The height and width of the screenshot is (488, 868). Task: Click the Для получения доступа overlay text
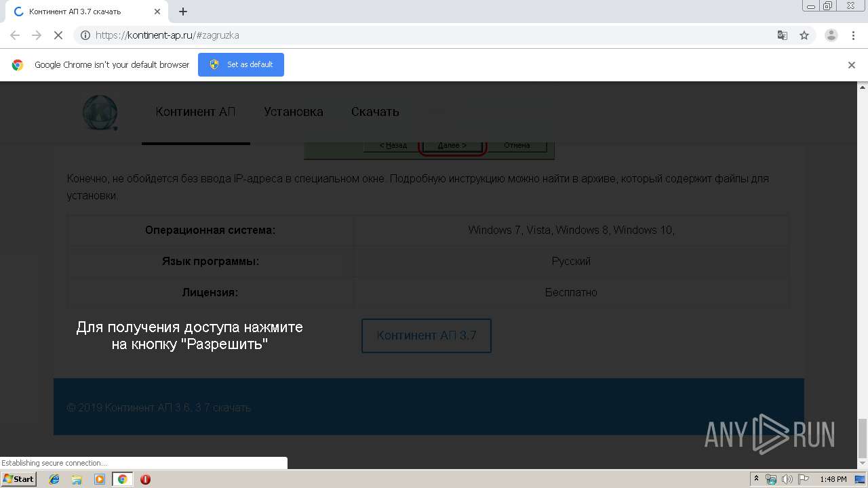pyautogui.click(x=189, y=335)
